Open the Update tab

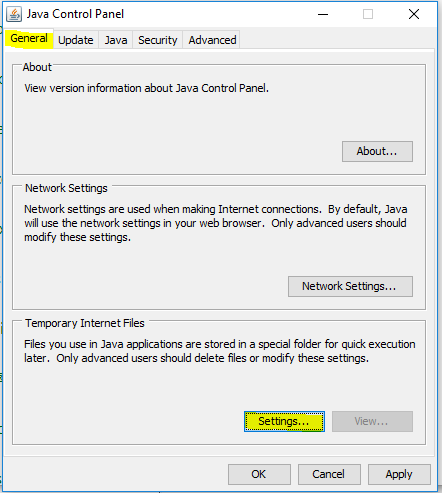point(76,40)
